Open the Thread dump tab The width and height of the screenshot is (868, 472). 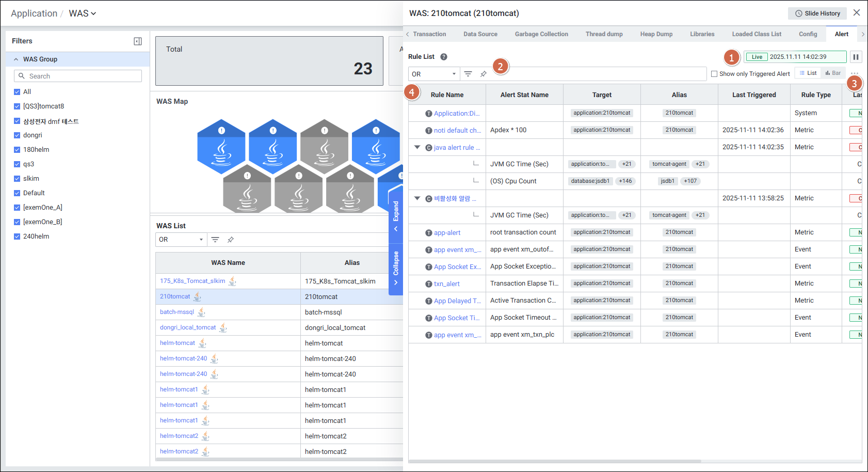click(604, 34)
